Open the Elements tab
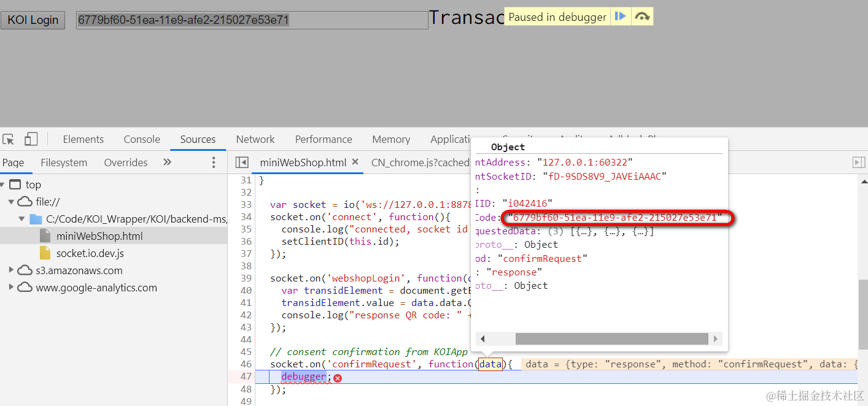 [x=83, y=139]
